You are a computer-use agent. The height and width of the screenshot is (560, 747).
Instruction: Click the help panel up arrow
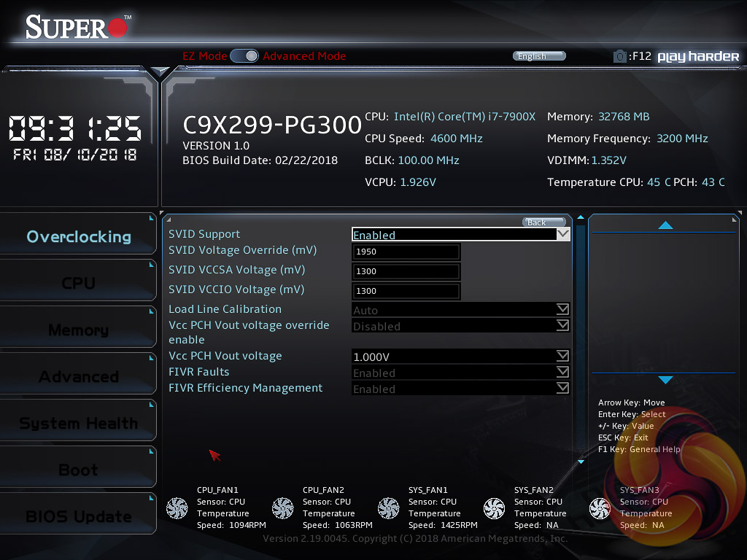pos(665,225)
